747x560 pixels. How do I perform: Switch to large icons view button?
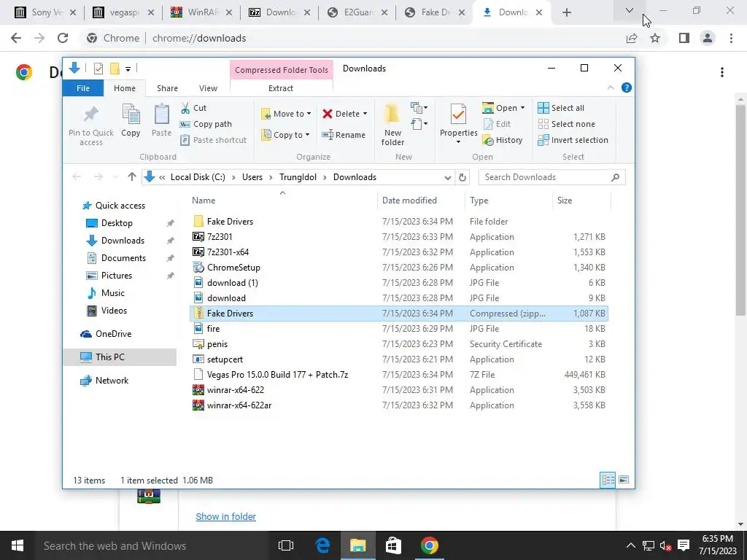(x=624, y=480)
